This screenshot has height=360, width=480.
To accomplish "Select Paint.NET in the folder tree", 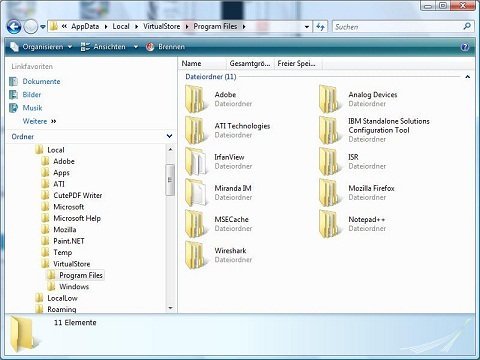I will (69, 241).
